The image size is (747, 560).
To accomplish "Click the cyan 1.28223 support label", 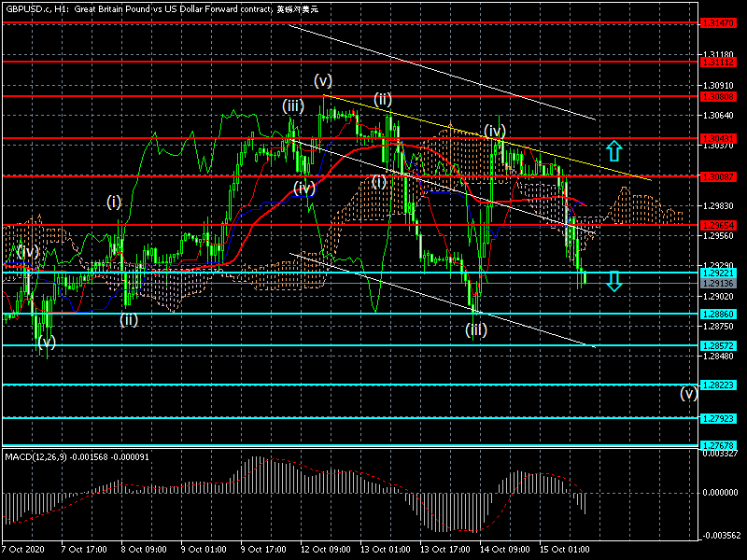I will 718,385.
